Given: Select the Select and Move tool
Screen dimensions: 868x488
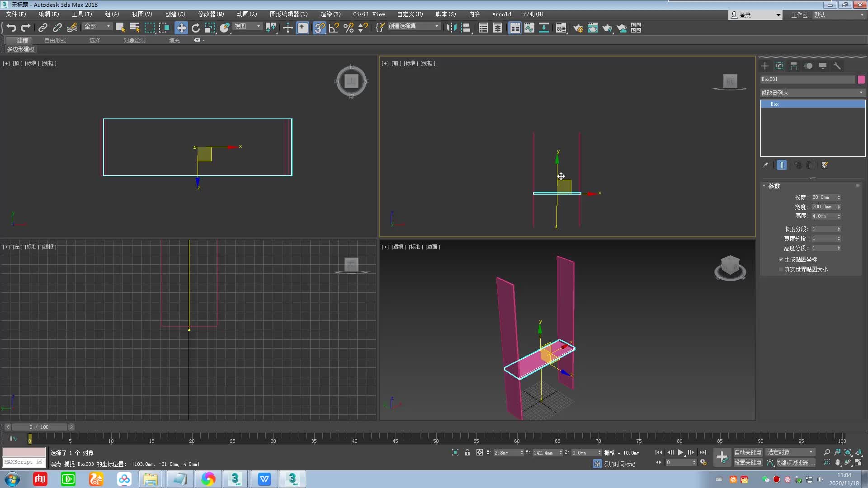Looking at the screenshot, I should pyautogui.click(x=181, y=28).
